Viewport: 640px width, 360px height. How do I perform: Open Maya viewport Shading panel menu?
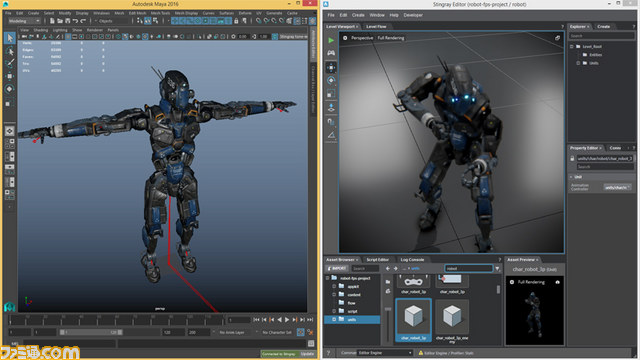pos(40,30)
